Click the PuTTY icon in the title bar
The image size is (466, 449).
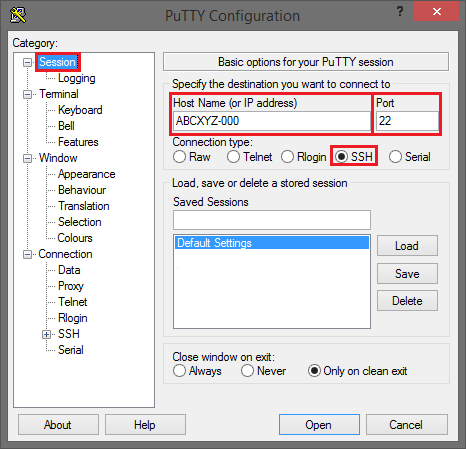tap(18, 15)
